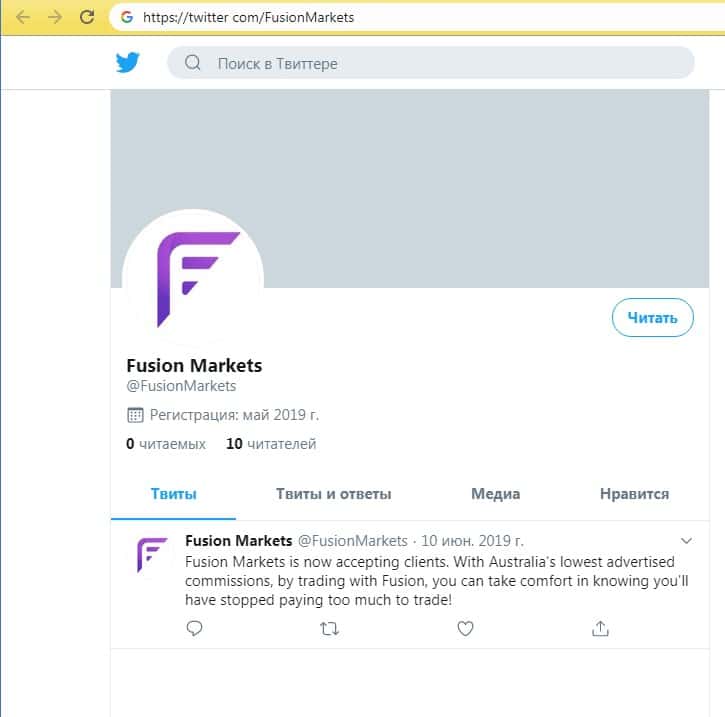Click the share tweet icon
The image size is (725, 717).
(600, 628)
